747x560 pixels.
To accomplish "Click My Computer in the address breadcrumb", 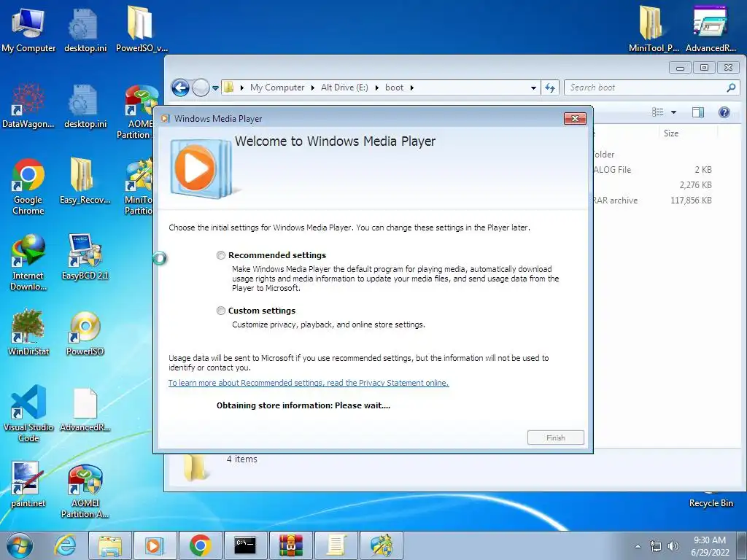I will [277, 87].
